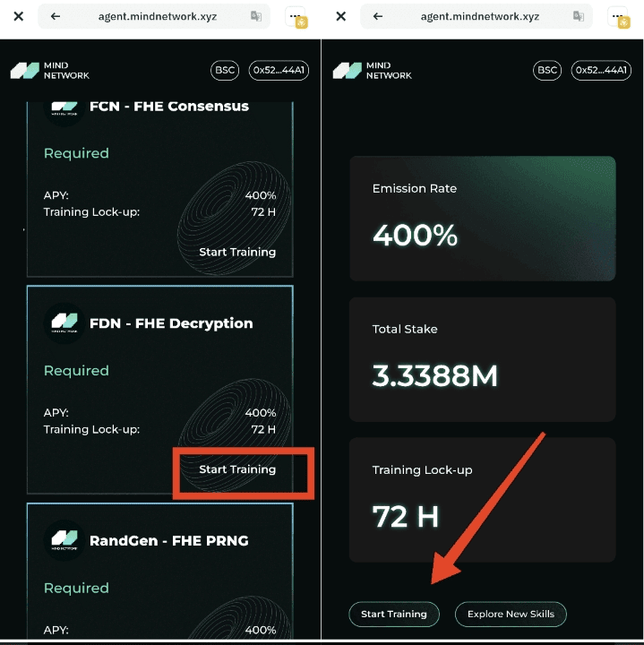Click the right panel address bar URL
644x645 pixels.
tap(480, 16)
